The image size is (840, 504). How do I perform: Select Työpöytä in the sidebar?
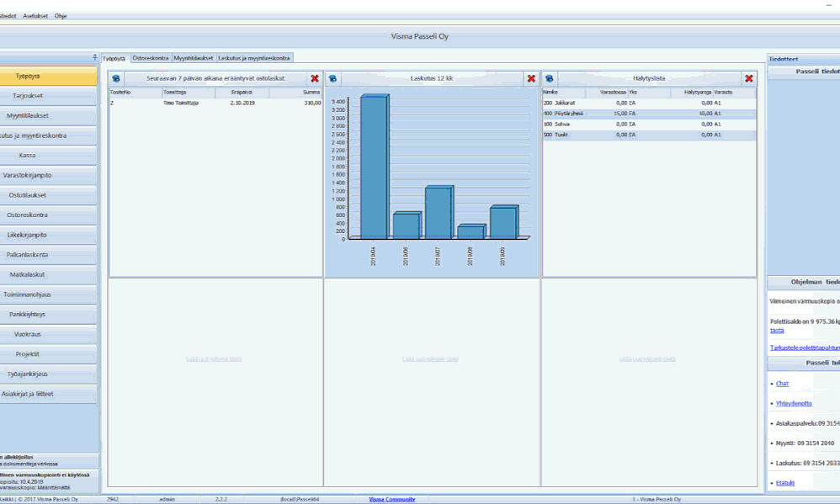pos(48,76)
